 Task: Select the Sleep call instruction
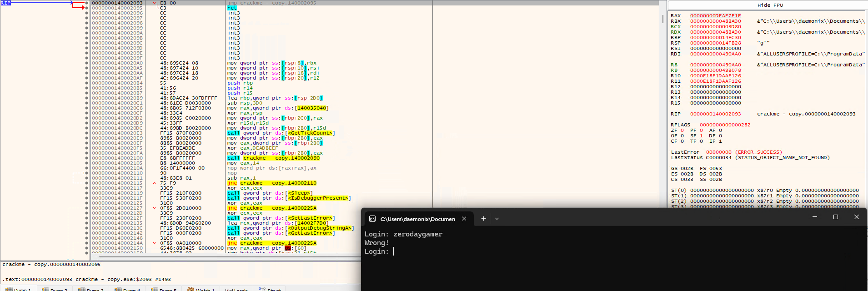[270, 193]
